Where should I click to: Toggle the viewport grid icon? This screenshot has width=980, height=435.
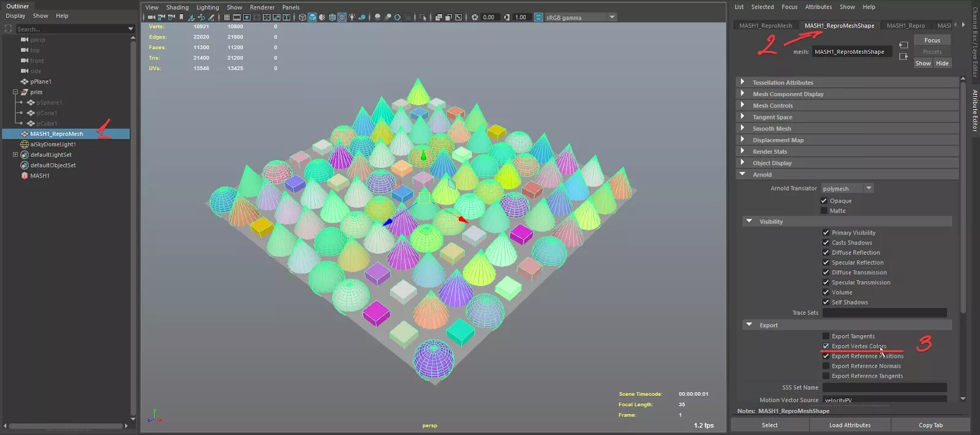coord(227,17)
